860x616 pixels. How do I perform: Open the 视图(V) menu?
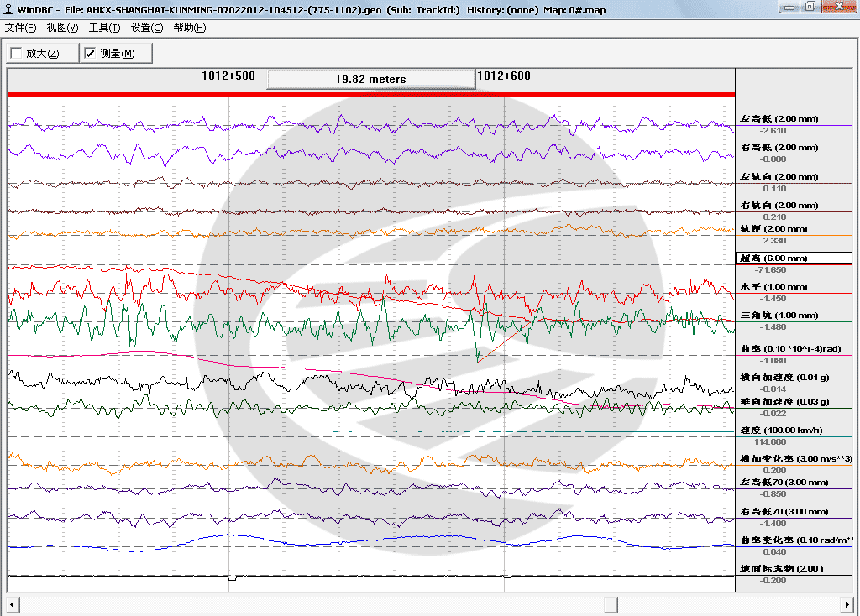[62, 28]
